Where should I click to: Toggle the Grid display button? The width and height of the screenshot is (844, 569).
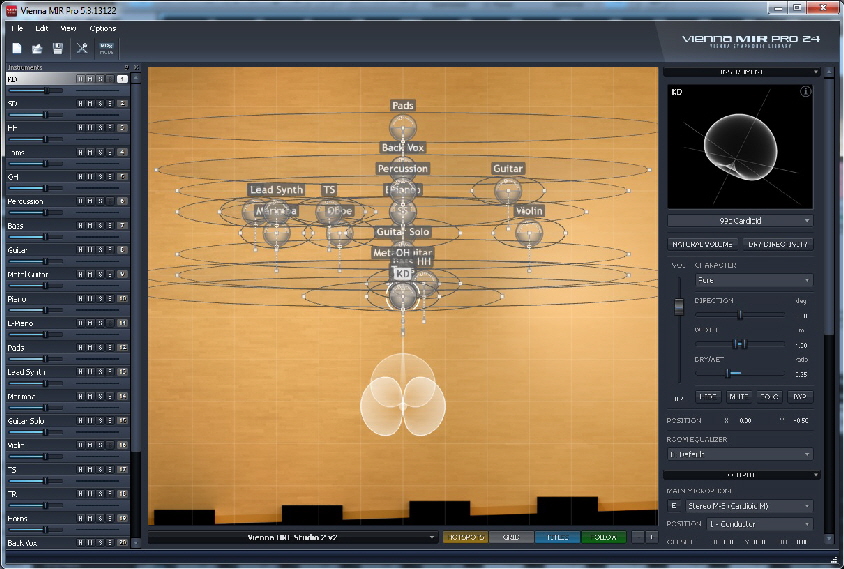coord(511,537)
